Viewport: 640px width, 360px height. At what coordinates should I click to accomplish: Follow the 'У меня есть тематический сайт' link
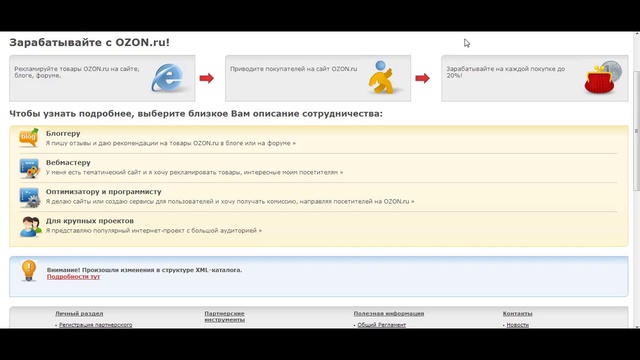point(194,172)
